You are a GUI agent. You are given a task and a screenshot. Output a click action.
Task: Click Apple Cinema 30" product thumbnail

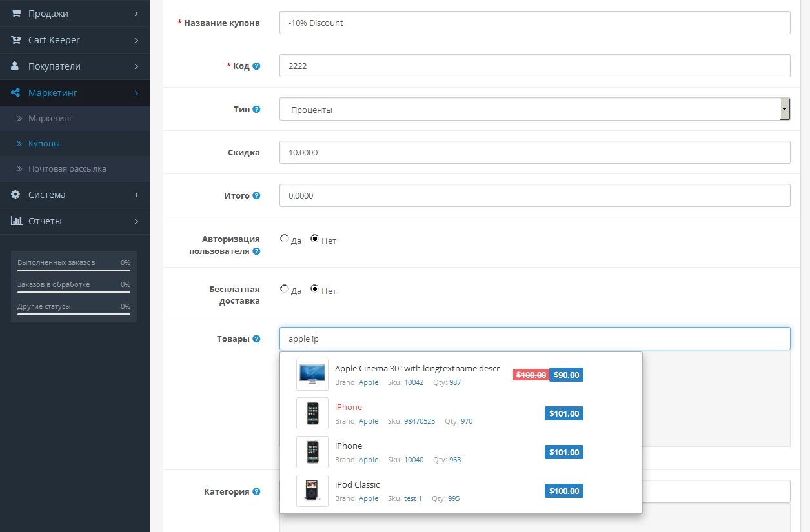pyautogui.click(x=312, y=375)
